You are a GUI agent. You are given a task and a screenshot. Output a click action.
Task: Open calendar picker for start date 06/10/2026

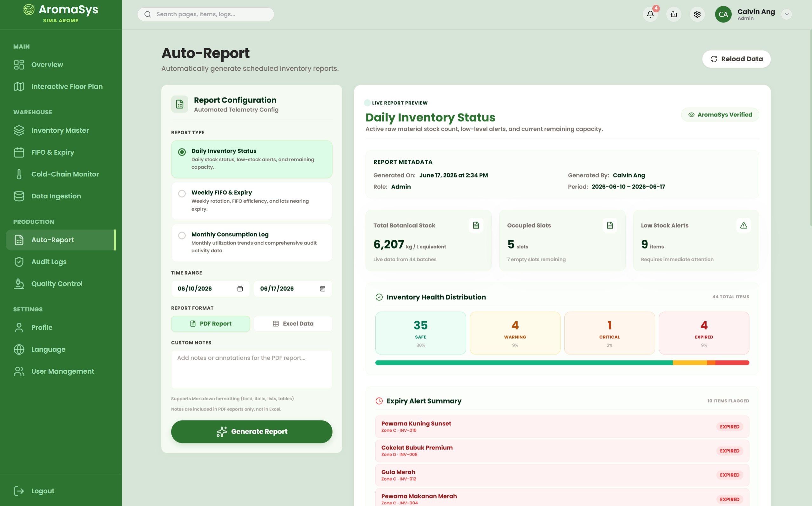240,289
